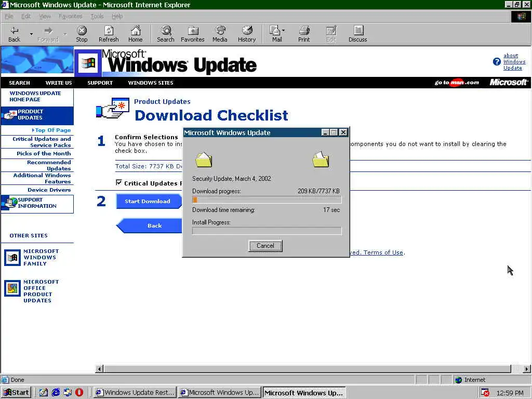532x399 pixels.
Task: Select Product Updates in the sidebar
Action: [x=37, y=115]
